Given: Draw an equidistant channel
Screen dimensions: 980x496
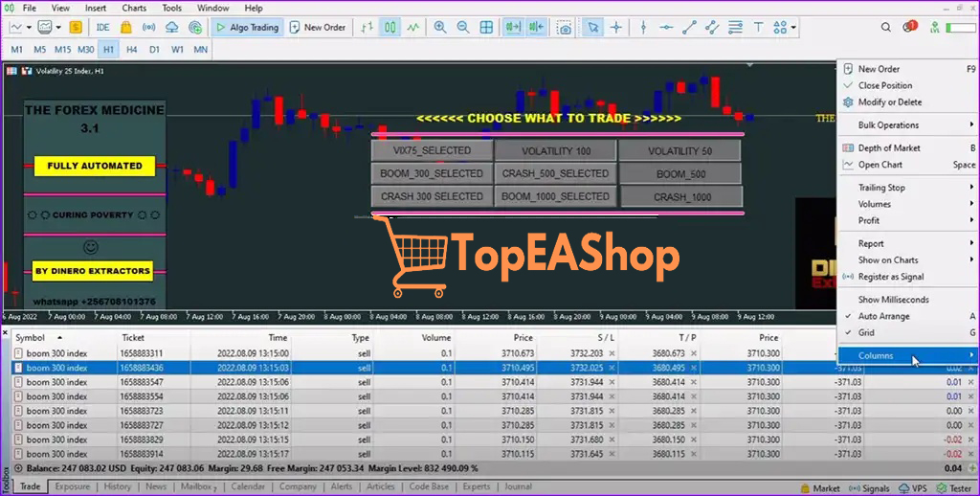Looking at the screenshot, I should [712, 28].
